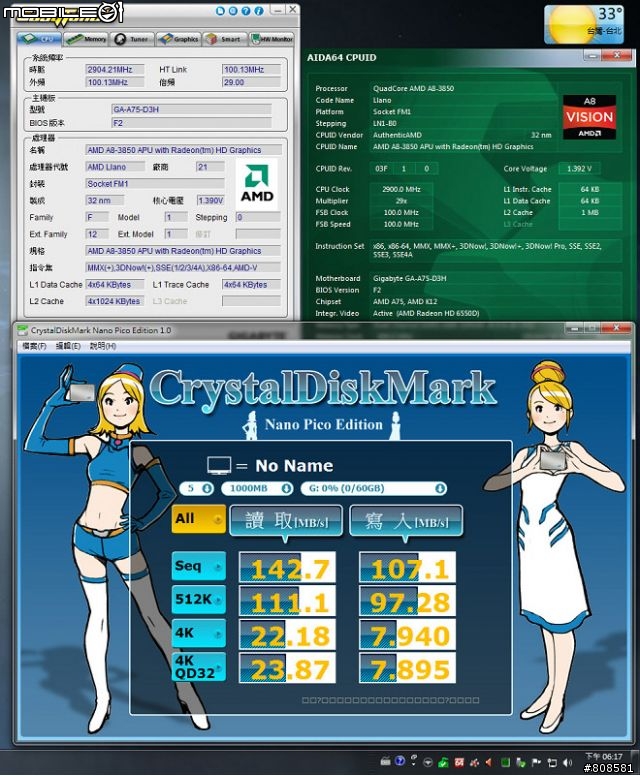Click the green square tray icon
This screenshot has height=776, width=640.
505,763
